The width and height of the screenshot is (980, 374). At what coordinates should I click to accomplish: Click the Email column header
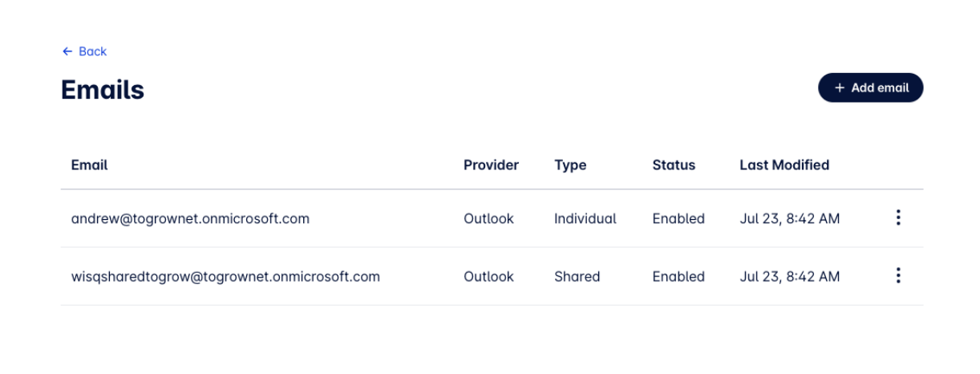click(89, 165)
